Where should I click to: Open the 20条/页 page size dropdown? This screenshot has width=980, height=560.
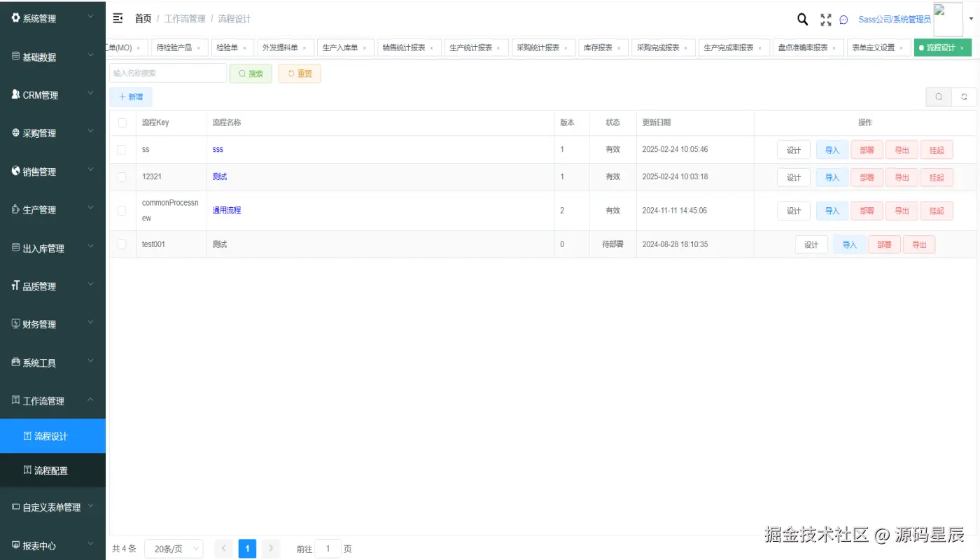[174, 549]
